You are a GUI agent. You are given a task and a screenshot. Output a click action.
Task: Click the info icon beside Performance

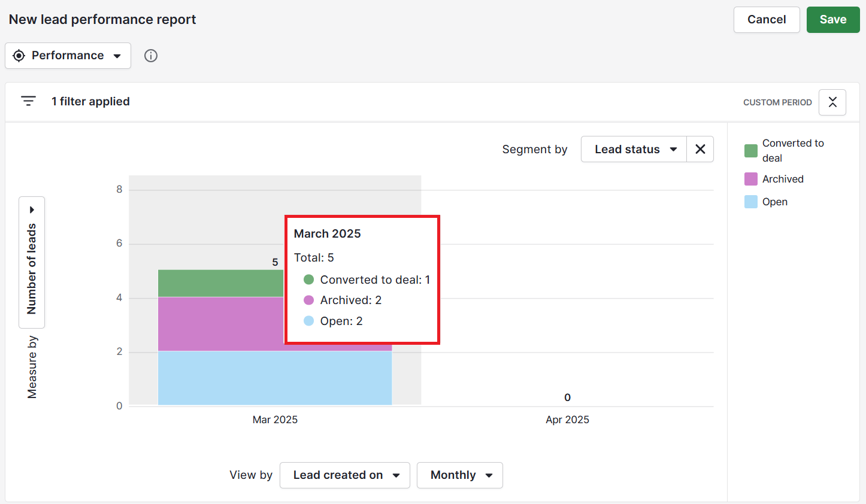(150, 55)
